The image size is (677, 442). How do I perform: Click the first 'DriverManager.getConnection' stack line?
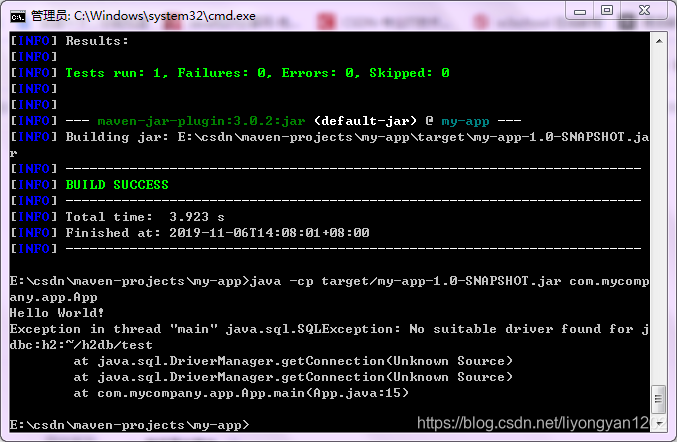(293, 361)
